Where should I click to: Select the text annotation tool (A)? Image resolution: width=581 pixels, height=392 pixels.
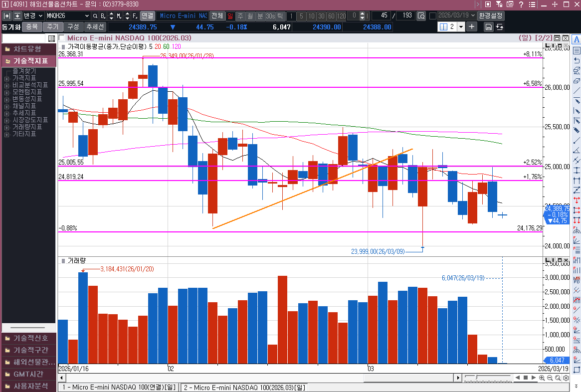[x=577, y=40]
